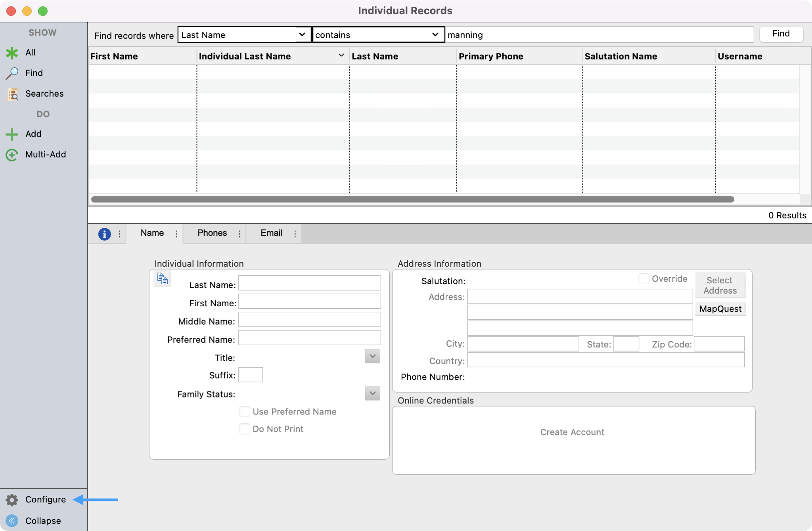
Task: Click the MapQuest button
Action: point(720,309)
